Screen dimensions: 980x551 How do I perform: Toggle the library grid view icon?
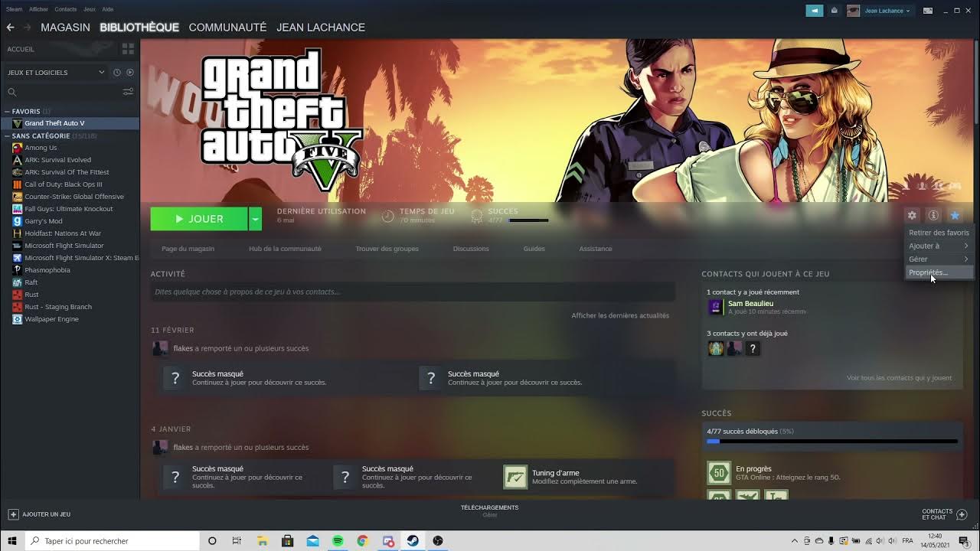coord(128,49)
